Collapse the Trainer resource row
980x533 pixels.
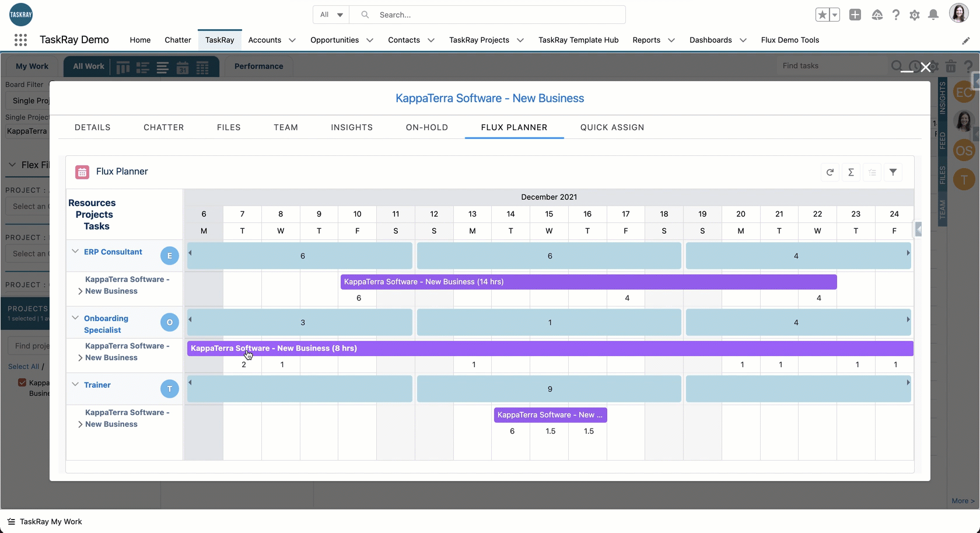[x=75, y=385]
